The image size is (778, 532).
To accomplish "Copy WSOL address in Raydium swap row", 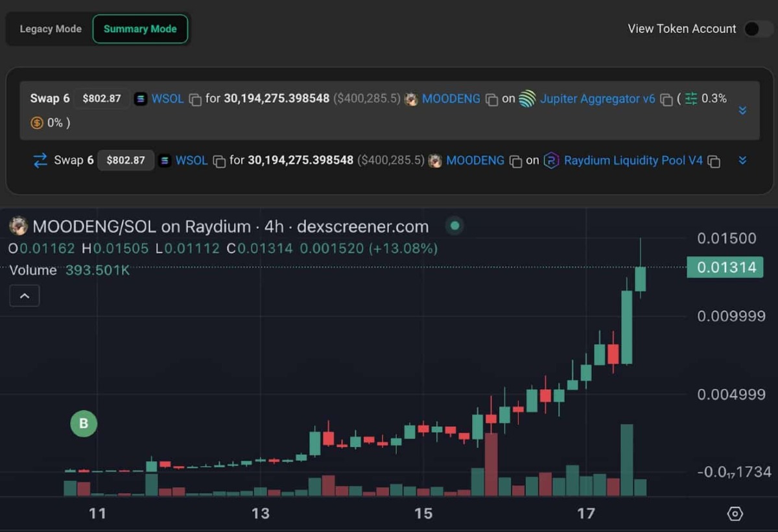I will pyautogui.click(x=219, y=161).
